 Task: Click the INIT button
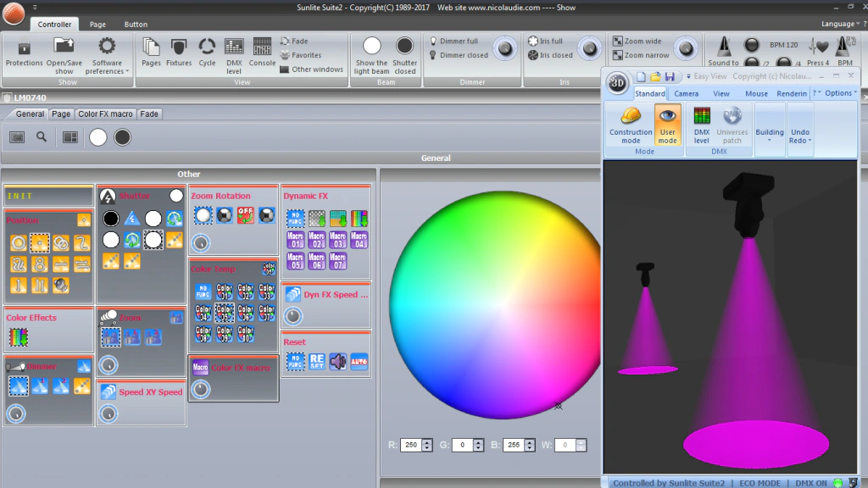[x=48, y=196]
